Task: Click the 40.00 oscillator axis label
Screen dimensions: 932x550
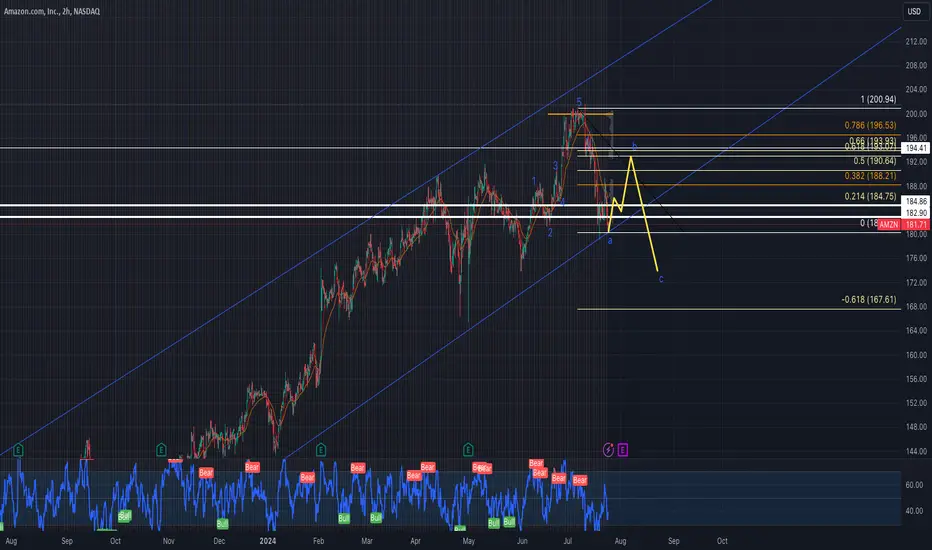Action: point(914,511)
